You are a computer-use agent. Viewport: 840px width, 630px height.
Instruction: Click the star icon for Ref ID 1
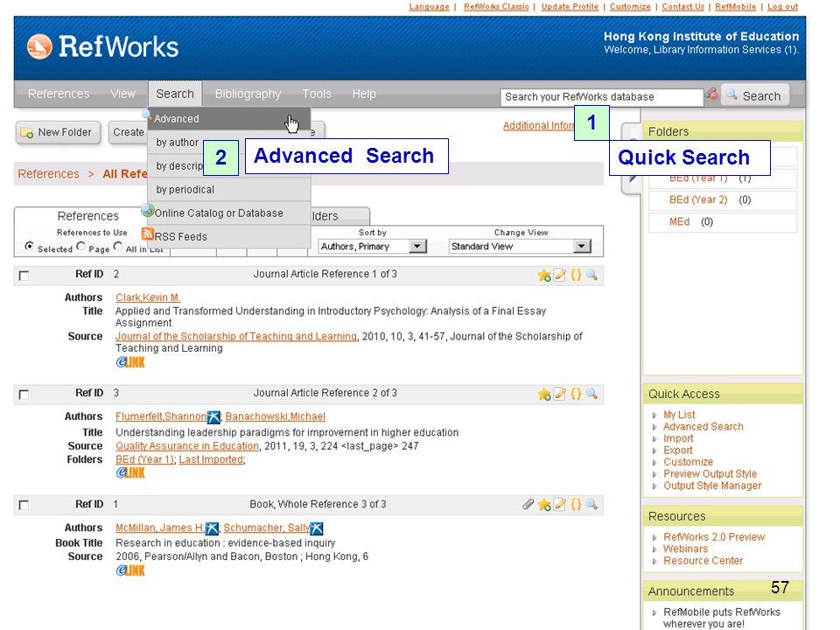tap(544, 505)
